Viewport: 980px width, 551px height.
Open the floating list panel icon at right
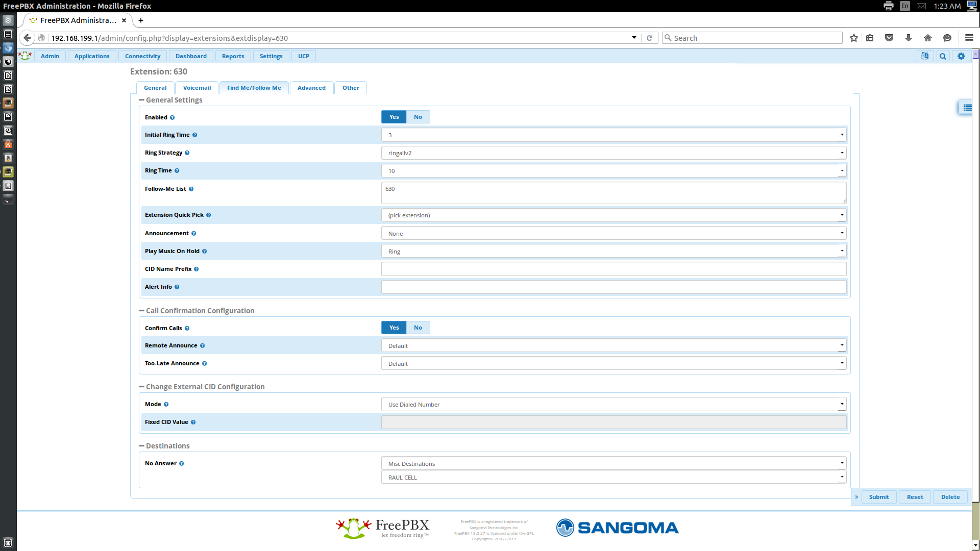[967, 108]
